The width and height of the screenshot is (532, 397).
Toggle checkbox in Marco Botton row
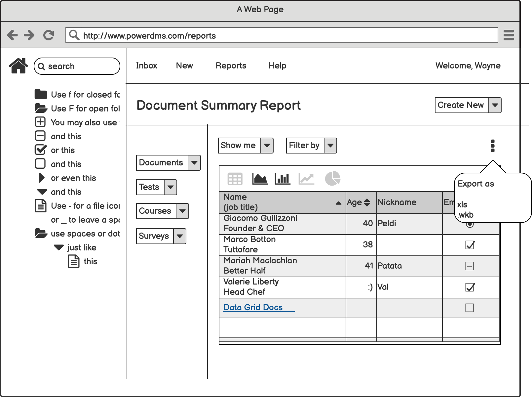point(470,245)
